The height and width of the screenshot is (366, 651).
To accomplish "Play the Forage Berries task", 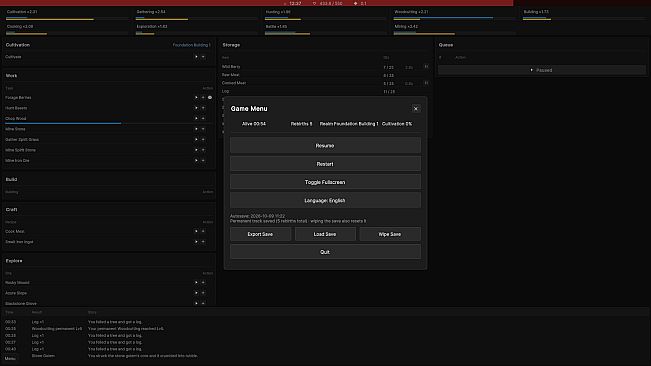I will [196, 98].
